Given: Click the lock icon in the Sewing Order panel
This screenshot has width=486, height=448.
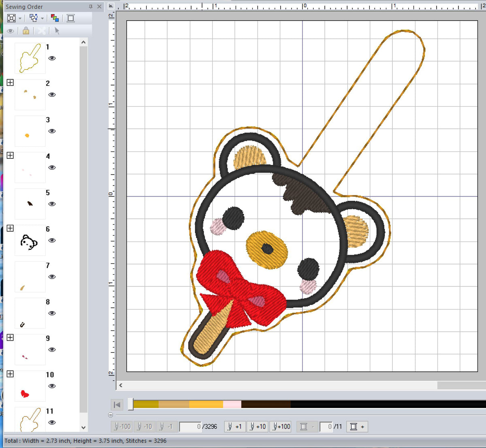Looking at the screenshot, I should 26,30.
